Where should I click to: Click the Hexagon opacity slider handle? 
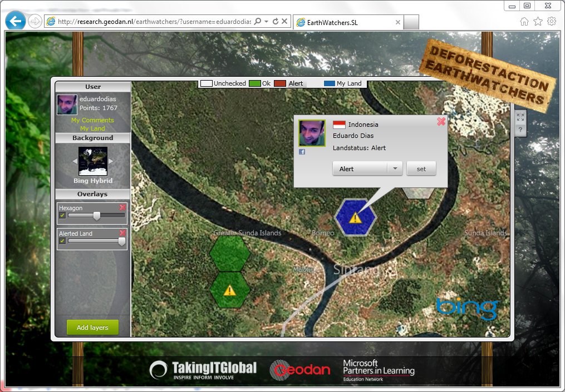[97, 216]
